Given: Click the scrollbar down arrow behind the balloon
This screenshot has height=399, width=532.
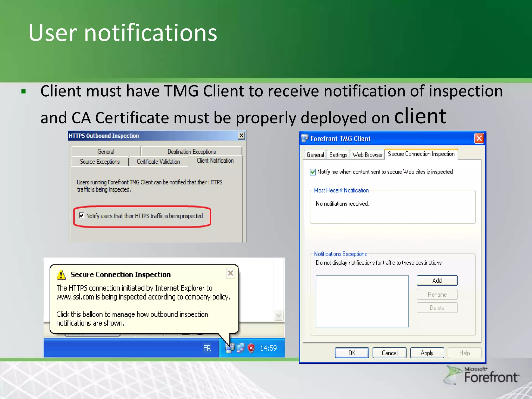Looking at the screenshot, I should coord(278,315).
